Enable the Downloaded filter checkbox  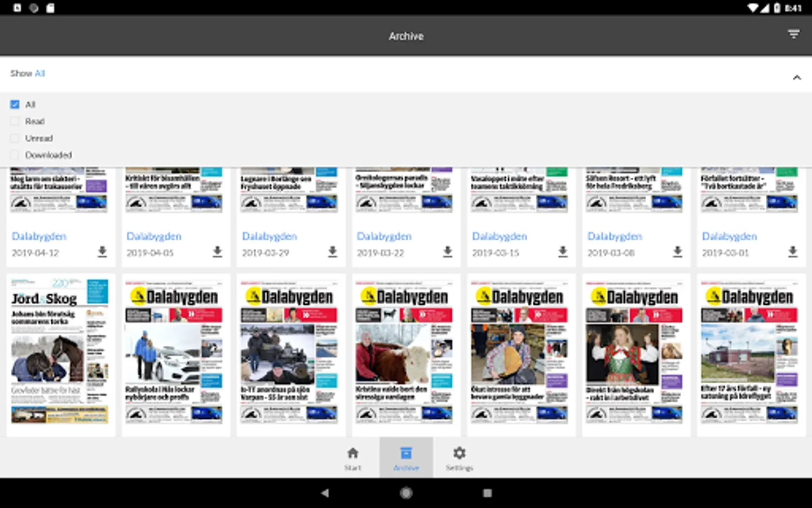tap(15, 155)
